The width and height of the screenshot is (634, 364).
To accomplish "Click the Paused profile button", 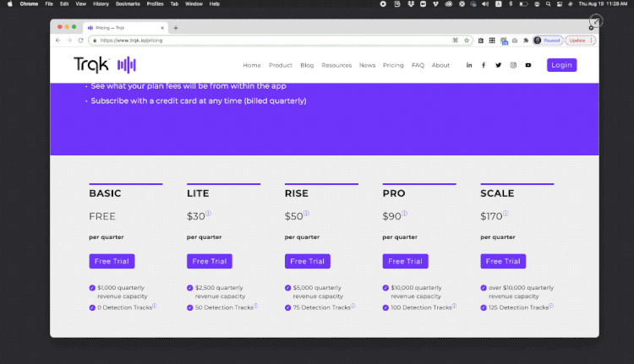I will (548, 41).
